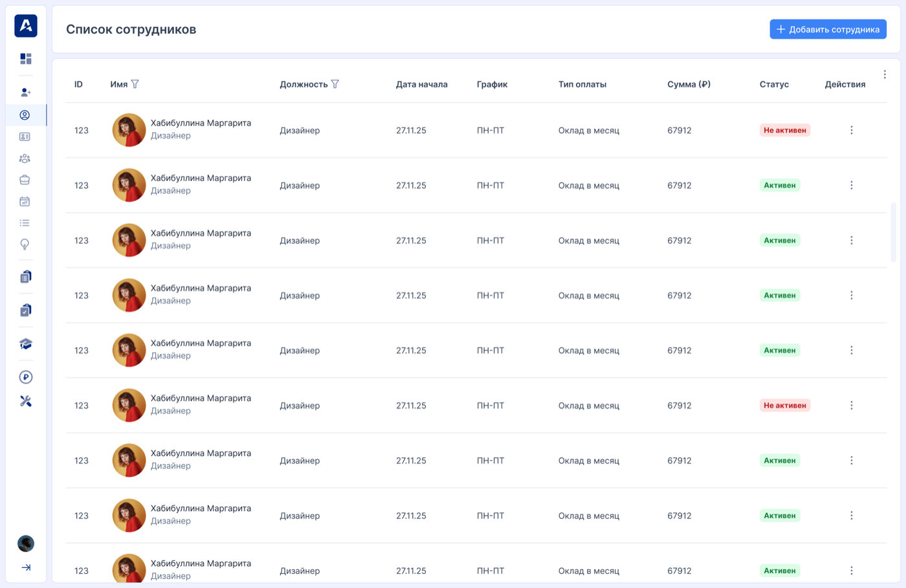Image resolution: width=906 pixels, height=588 pixels.
Task: Click Хабибуллина Маргарита name in fourth row
Action: (x=201, y=288)
